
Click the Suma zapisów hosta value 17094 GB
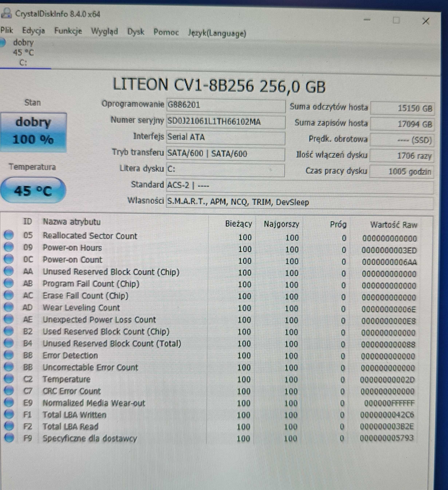coord(402,124)
